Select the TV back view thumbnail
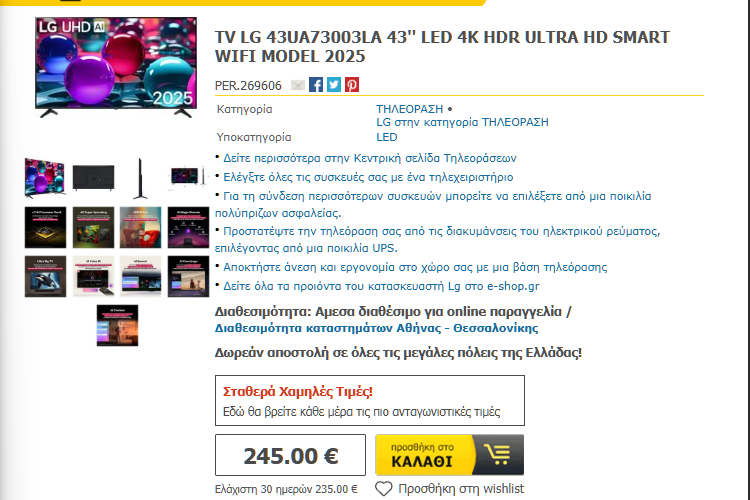This screenshot has width=750, height=500. [93, 178]
